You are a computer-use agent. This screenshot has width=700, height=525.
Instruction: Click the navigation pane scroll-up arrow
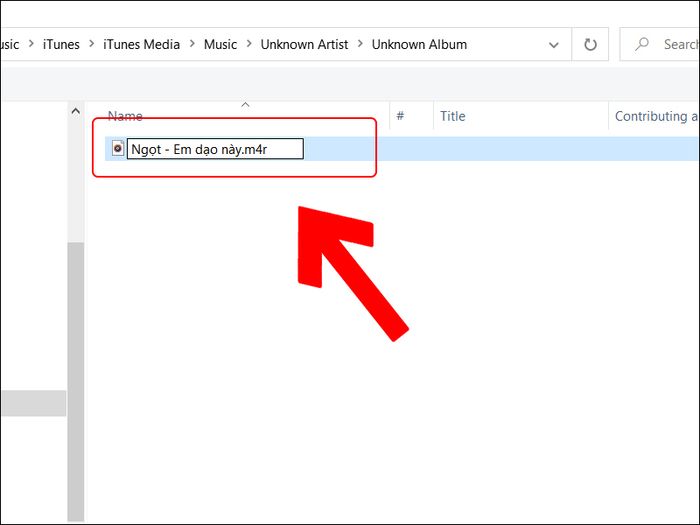pyautogui.click(x=76, y=111)
